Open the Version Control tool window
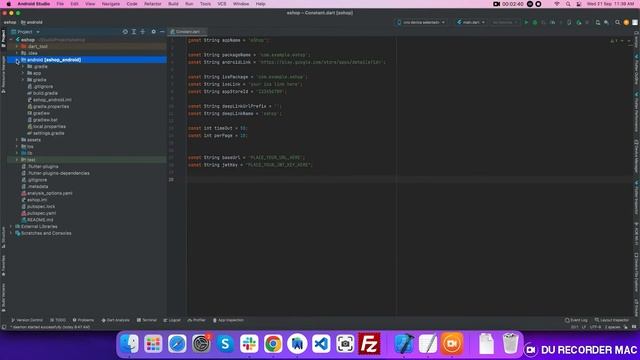This screenshot has height=360, width=640. pos(27,320)
